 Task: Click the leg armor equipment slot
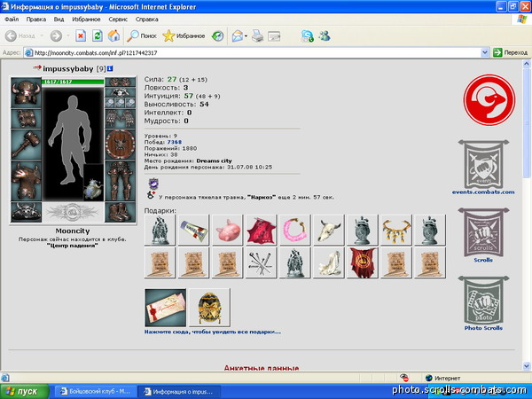click(x=120, y=181)
